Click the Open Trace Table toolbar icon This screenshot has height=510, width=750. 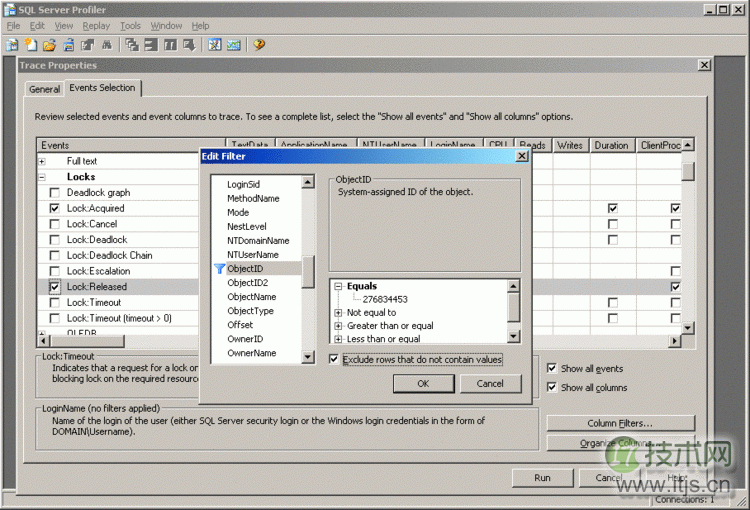(68, 45)
